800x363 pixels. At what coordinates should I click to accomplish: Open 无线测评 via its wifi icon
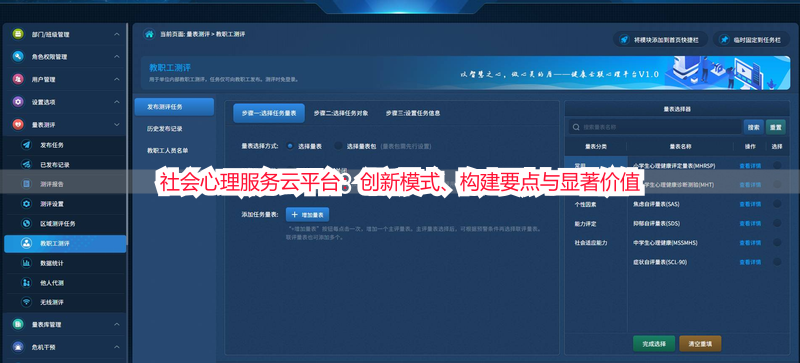(x=26, y=302)
